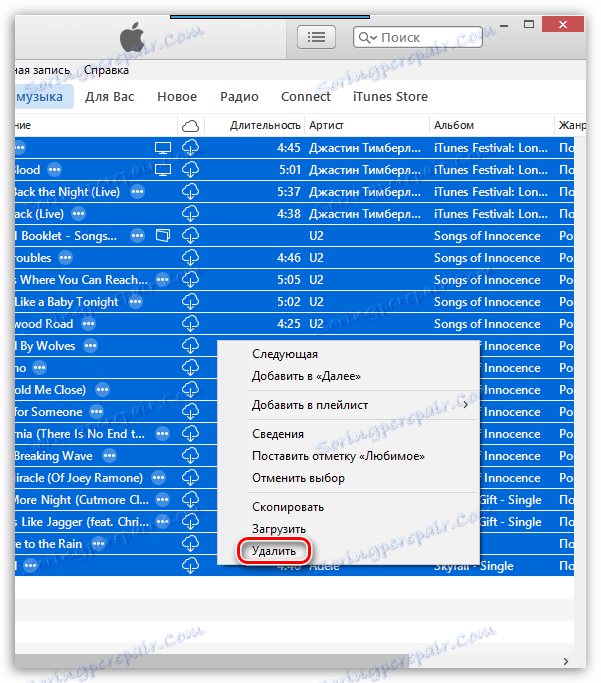Image resolution: width=601 pixels, height=683 pixels.
Task: Choose Добавить в «Далее» in context menu
Action: (x=306, y=376)
